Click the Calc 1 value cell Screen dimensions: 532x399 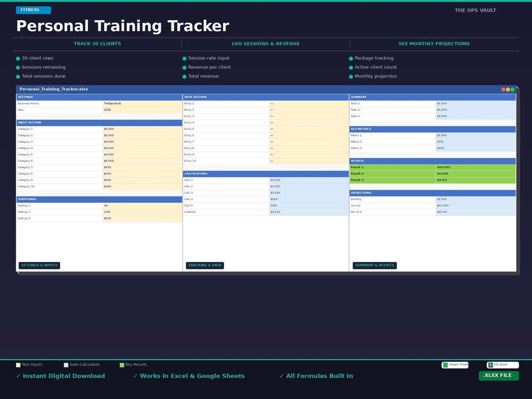pyautogui.click(x=309, y=180)
